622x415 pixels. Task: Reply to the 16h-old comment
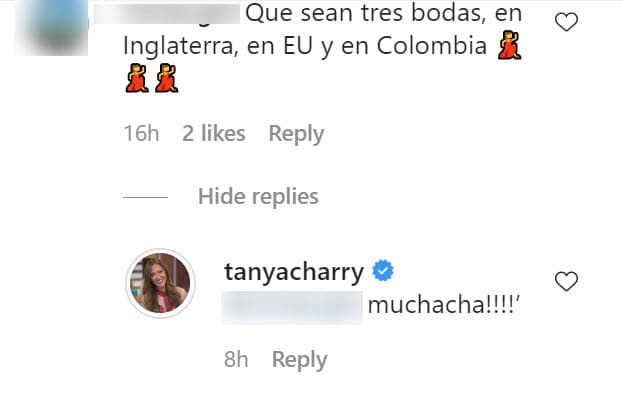[296, 134]
